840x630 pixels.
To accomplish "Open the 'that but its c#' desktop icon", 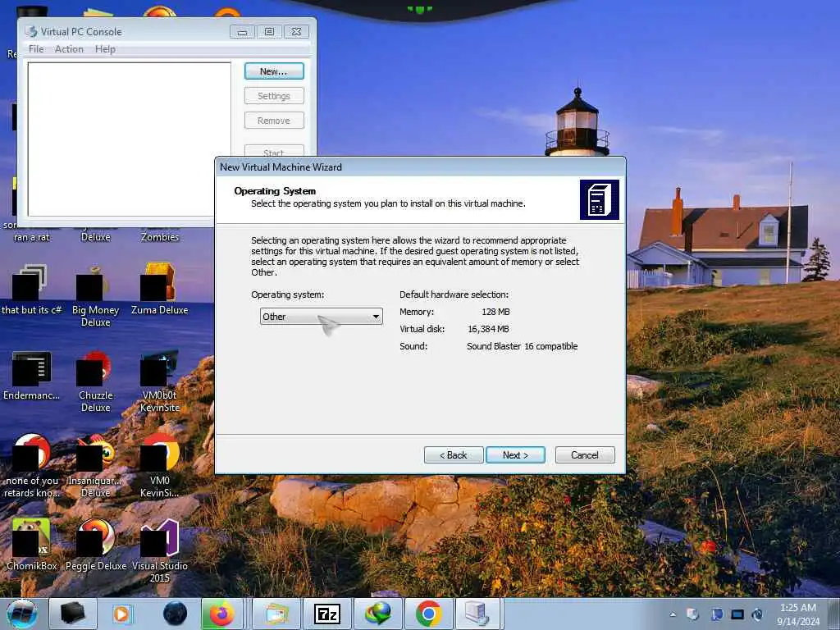I will [31, 290].
